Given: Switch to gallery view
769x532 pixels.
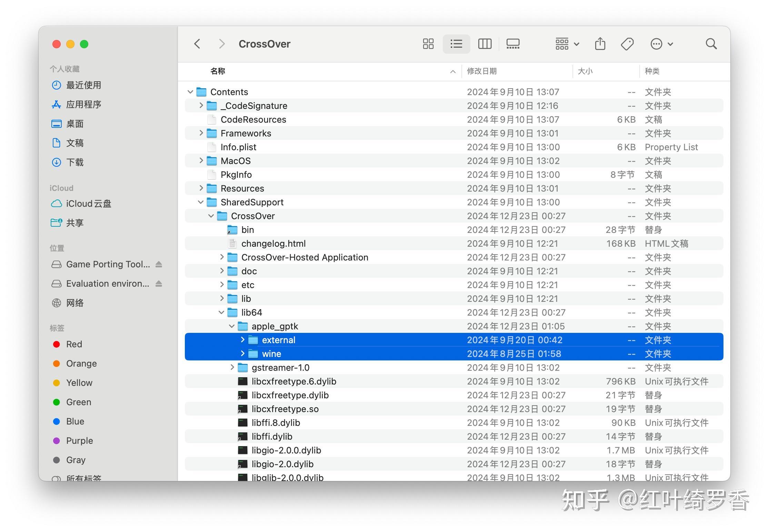Looking at the screenshot, I should (513, 44).
